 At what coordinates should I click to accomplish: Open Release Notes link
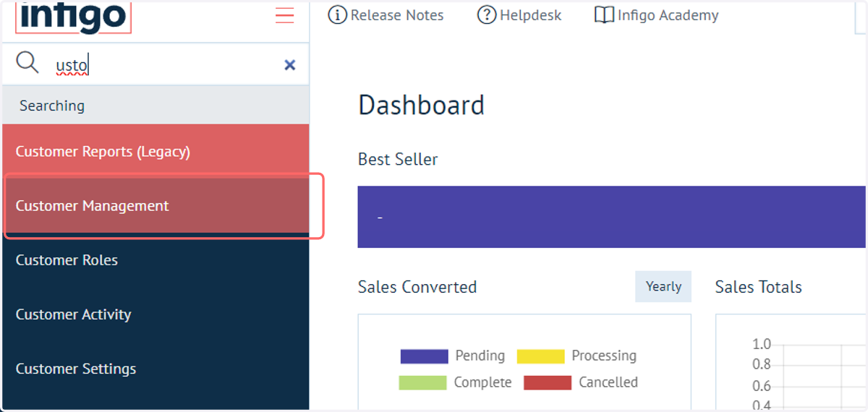[397, 15]
